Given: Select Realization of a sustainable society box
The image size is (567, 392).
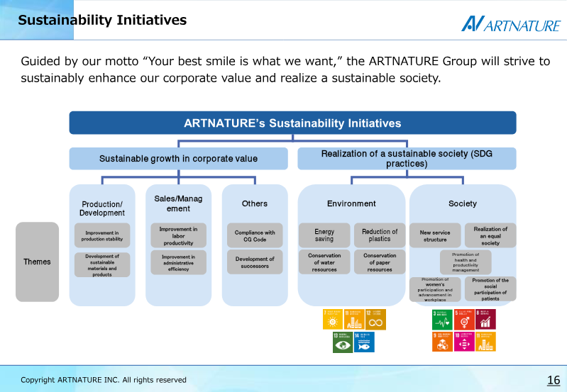Looking at the screenshot, I should [407, 159].
